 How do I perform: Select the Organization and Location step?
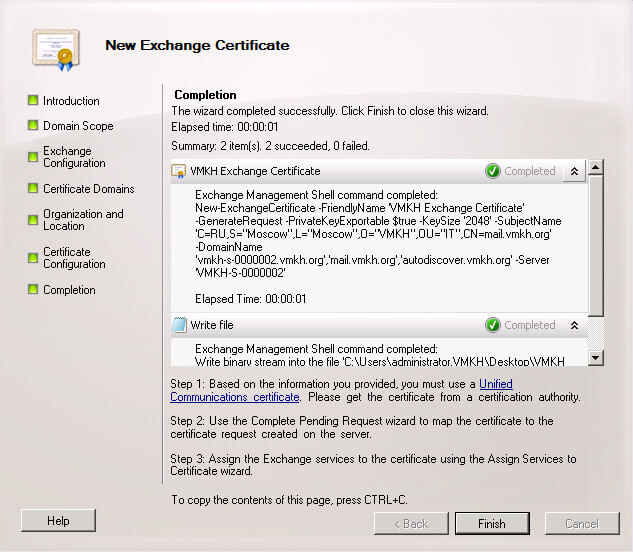[x=83, y=220]
